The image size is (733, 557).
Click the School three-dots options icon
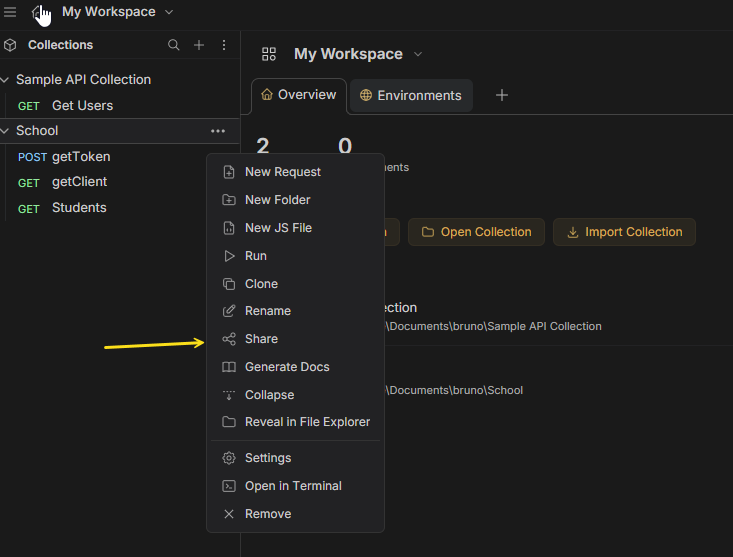(x=218, y=131)
